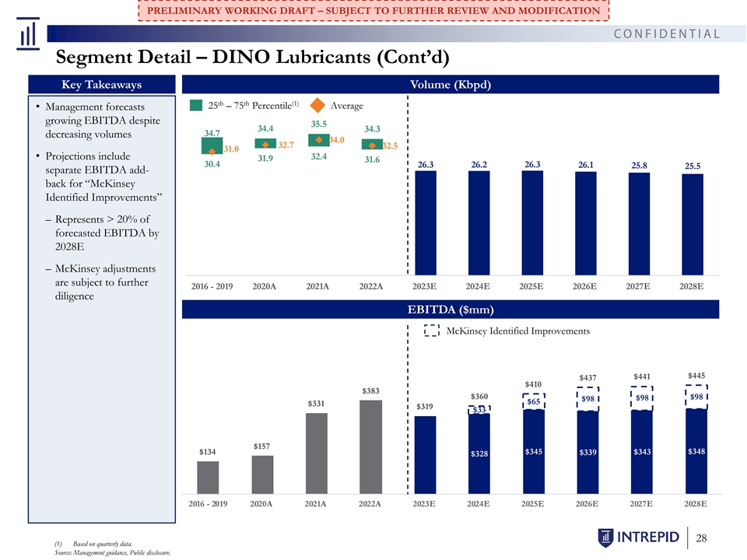The height and width of the screenshot is (560, 747).
Task: Select the orange diamond Average legend marker
Action: point(317,105)
